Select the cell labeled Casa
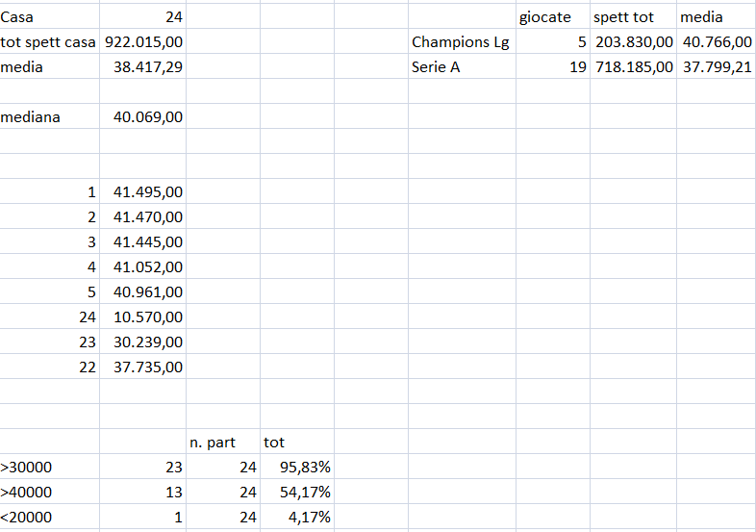 [x=50, y=17]
